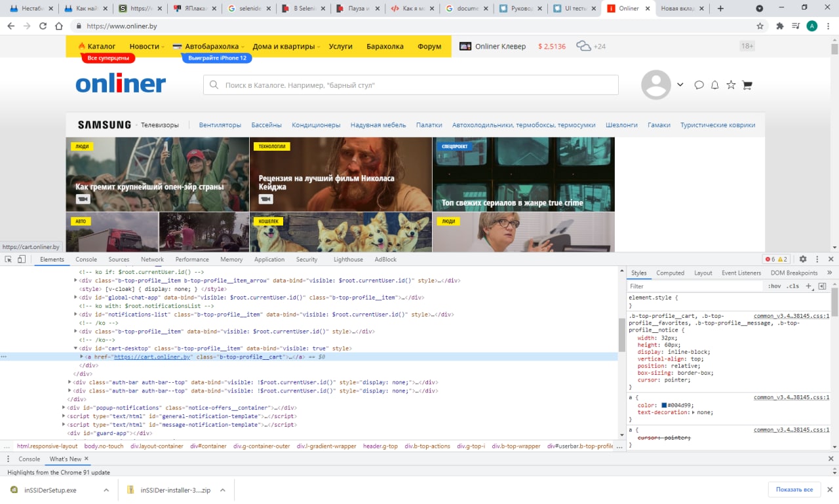The width and height of the screenshot is (839, 504).
Task: Switch to the Network tab
Action: tap(152, 260)
